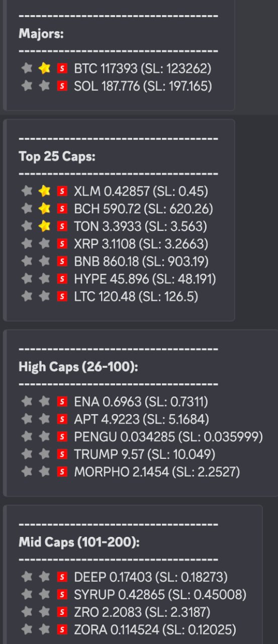The height and width of the screenshot is (644, 278).
Task: Click the yellow star next to BTC
Action: (45, 68)
